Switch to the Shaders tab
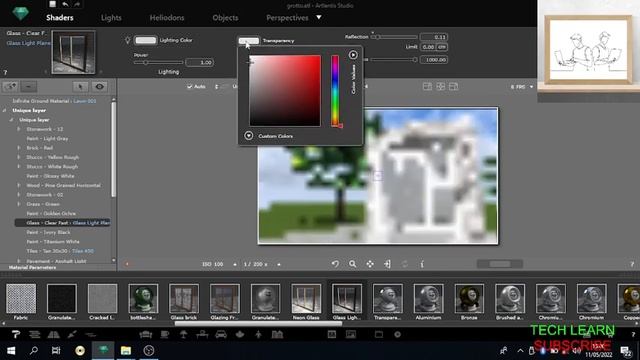Image resolution: width=640 pixels, height=360 pixels. pyautogui.click(x=60, y=18)
